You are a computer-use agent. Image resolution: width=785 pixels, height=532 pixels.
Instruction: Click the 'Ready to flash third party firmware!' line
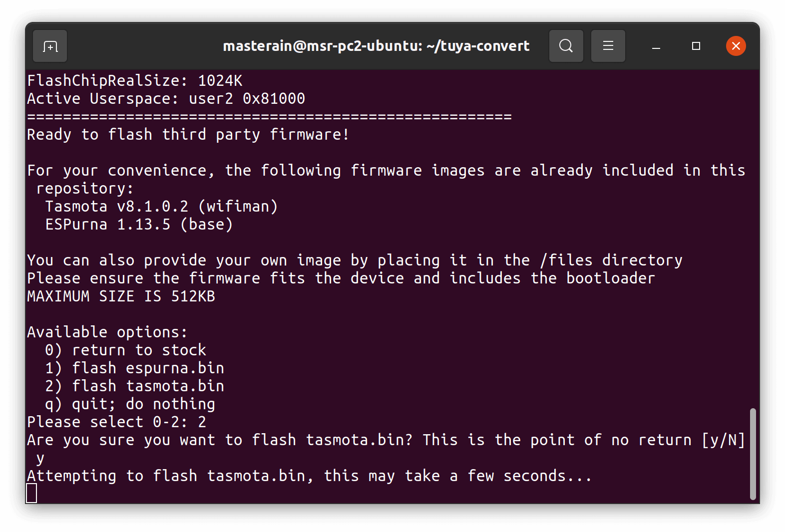click(188, 135)
